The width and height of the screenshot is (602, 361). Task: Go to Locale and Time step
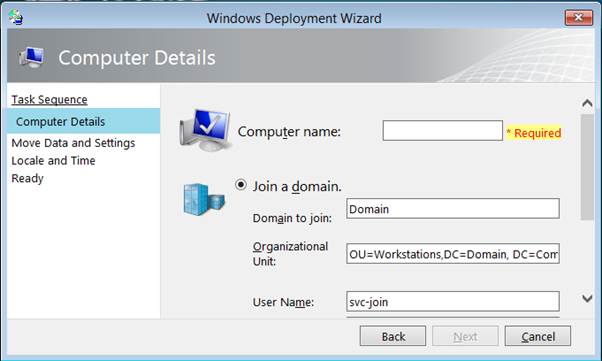(x=53, y=161)
